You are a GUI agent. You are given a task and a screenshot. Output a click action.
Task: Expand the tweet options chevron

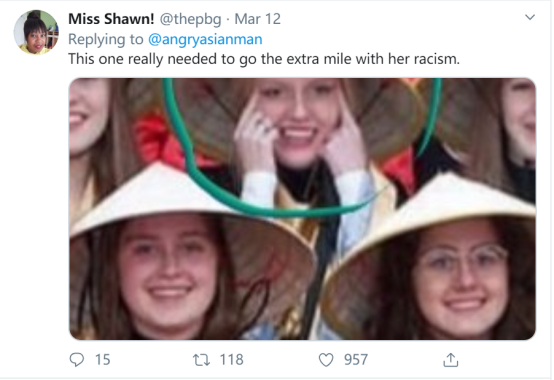point(530,17)
